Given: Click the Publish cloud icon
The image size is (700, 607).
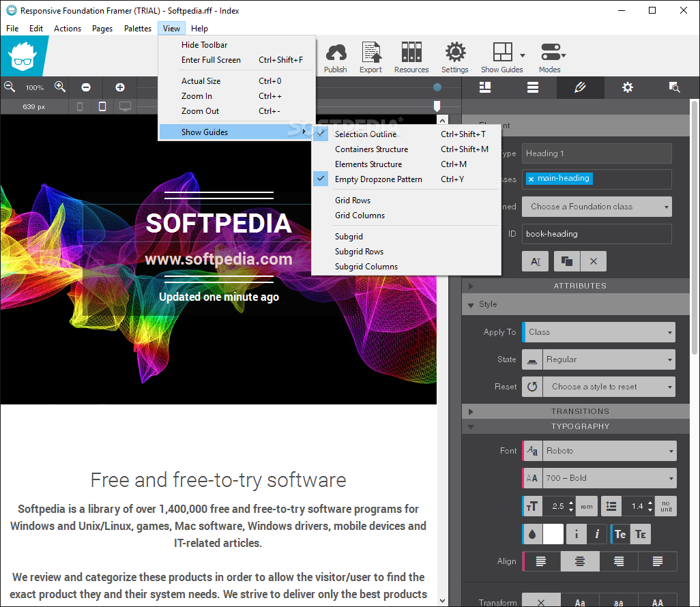Looking at the screenshot, I should (335, 57).
